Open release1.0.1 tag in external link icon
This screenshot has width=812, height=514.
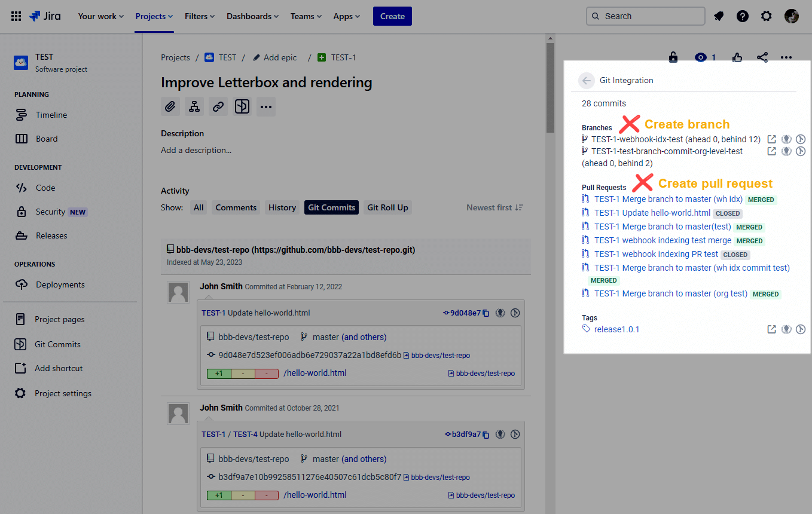[x=772, y=329]
